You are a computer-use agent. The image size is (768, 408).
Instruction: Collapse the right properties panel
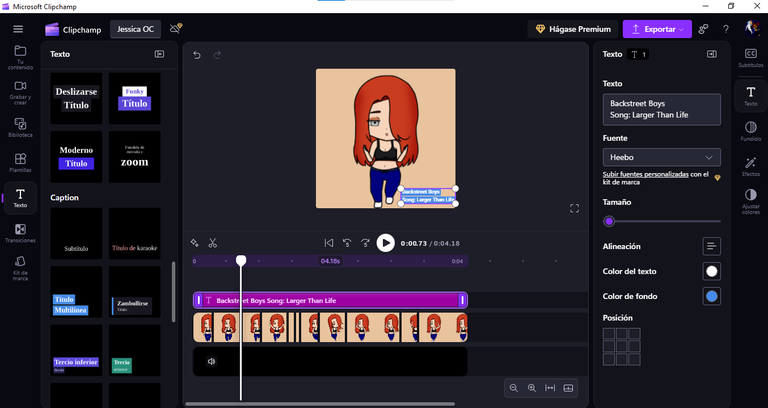pos(712,54)
